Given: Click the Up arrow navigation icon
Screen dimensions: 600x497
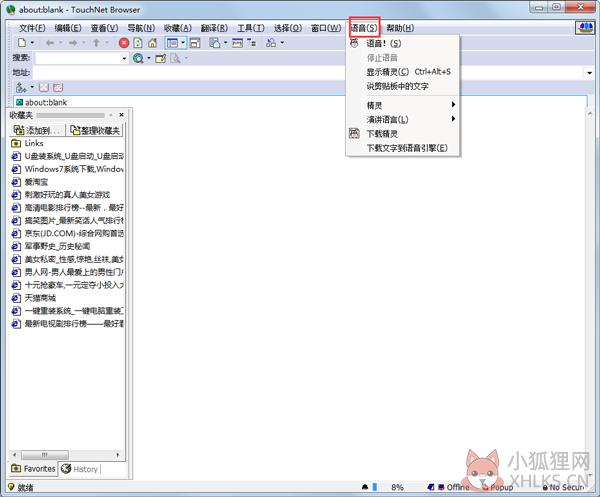Looking at the screenshot, I should pos(96,43).
